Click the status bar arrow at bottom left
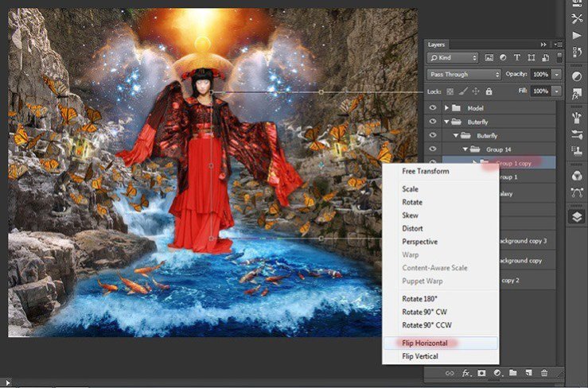This screenshot has height=388, width=588. 7,383
